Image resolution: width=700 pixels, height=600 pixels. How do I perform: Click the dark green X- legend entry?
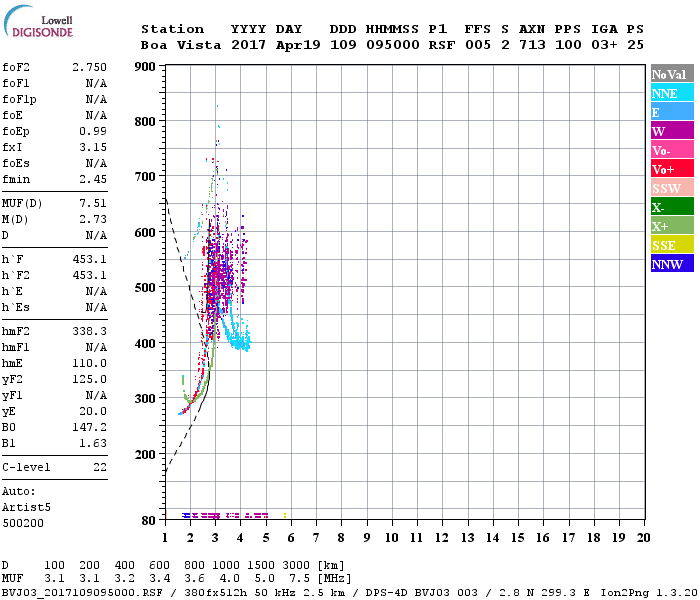tap(671, 208)
